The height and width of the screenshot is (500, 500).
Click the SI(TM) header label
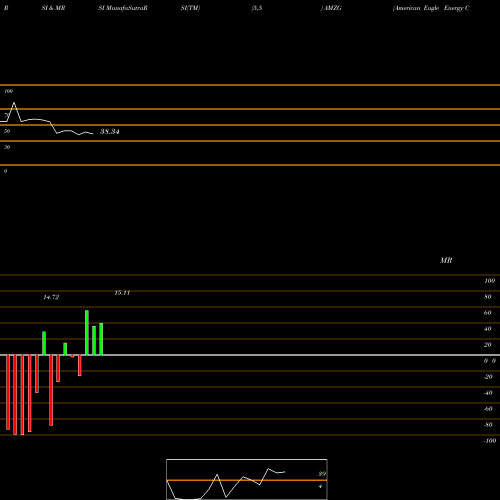pos(190,8)
